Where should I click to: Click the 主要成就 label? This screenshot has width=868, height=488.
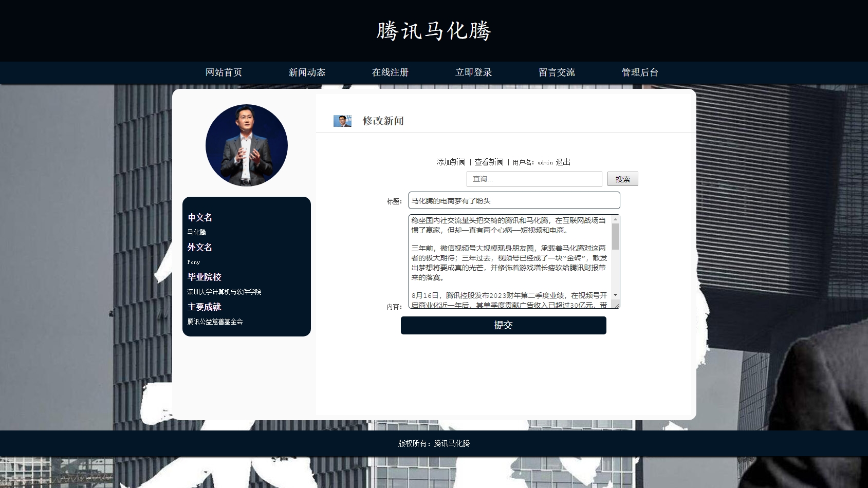pos(205,307)
